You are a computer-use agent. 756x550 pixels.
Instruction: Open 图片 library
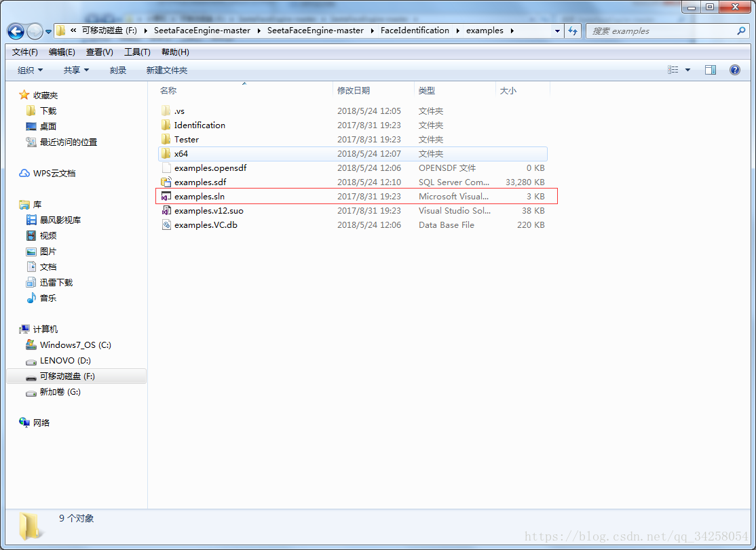click(x=48, y=252)
